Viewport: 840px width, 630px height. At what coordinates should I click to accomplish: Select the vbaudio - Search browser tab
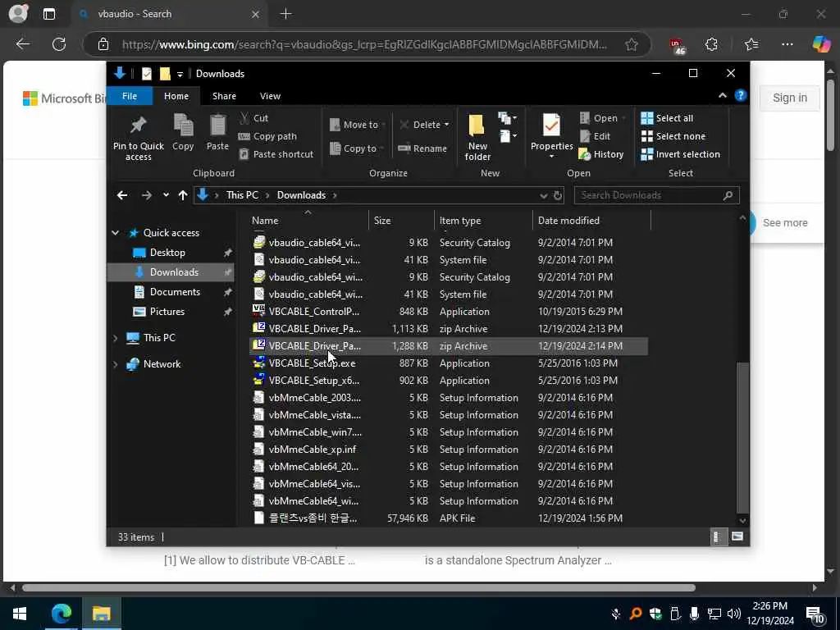coord(168,14)
